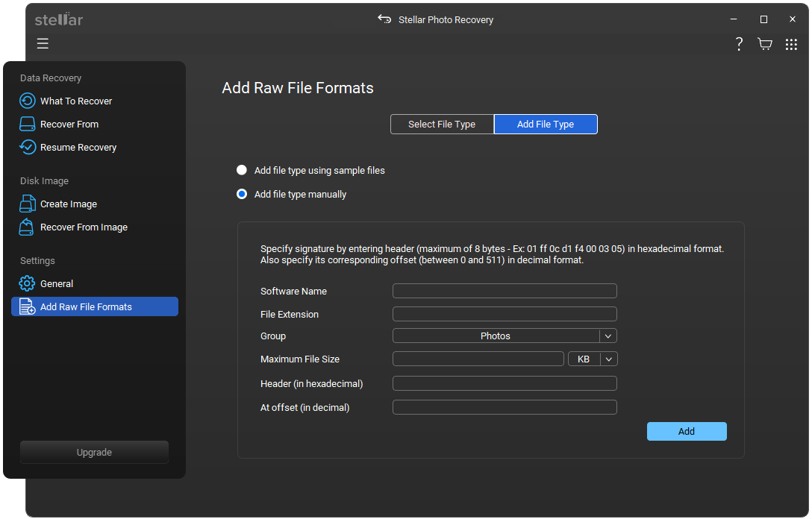The image size is (812, 519).
Task: Expand the KB size unit dropdown arrow
Action: point(609,359)
